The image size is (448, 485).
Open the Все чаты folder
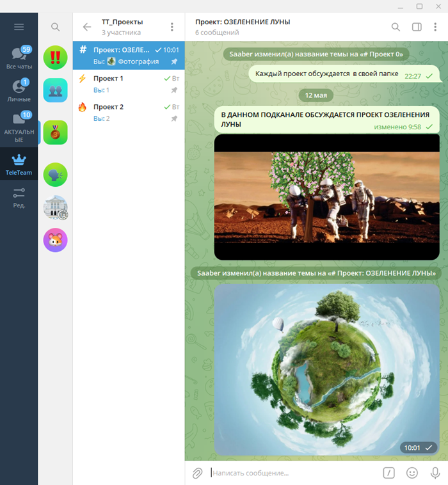click(19, 58)
